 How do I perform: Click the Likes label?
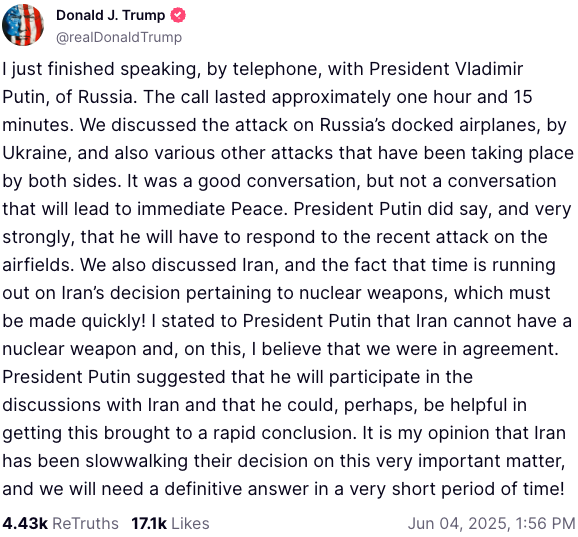point(190,523)
